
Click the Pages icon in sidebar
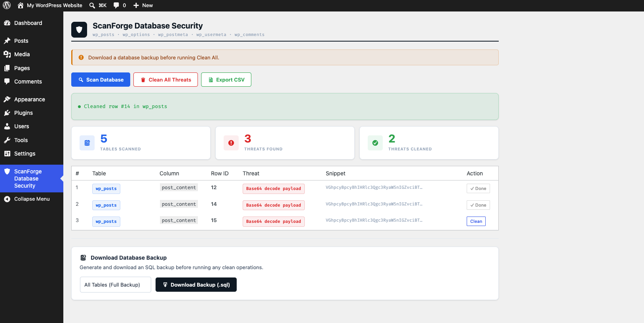pyautogui.click(x=7, y=68)
